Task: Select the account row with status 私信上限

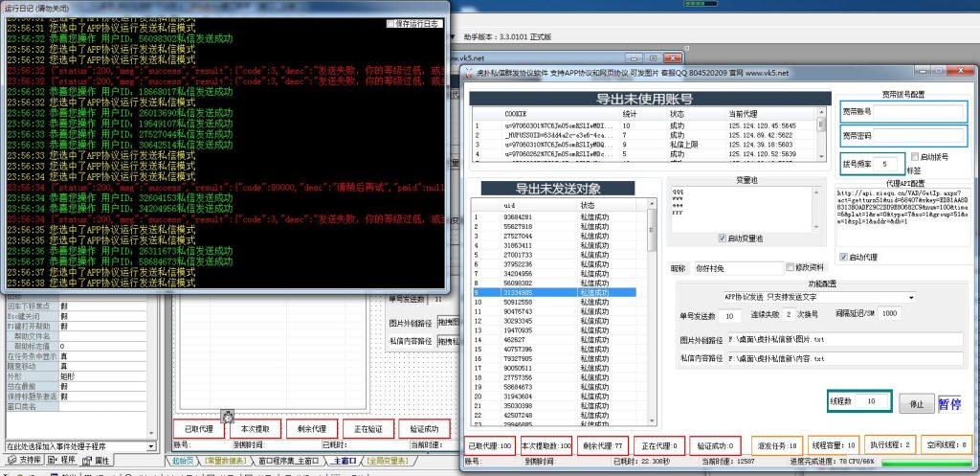Action: pos(644,144)
